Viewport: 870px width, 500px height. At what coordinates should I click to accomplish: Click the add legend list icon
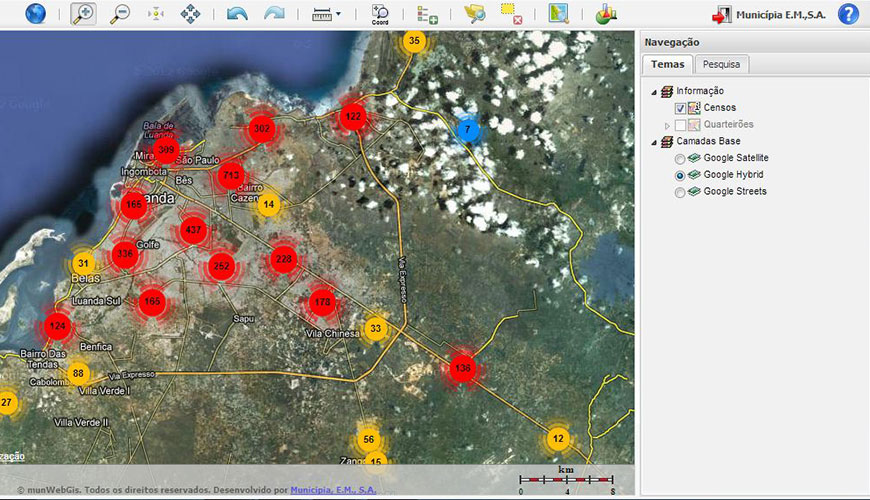pyautogui.click(x=427, y=15)
